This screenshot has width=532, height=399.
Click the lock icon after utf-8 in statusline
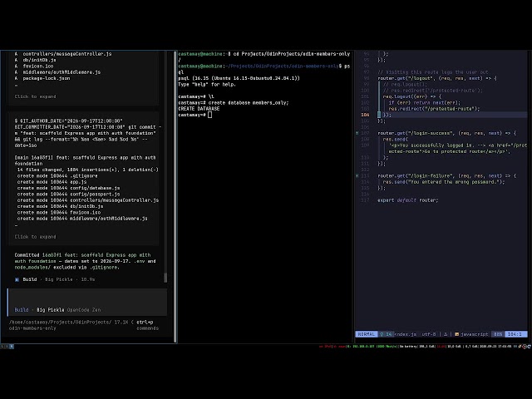446,334
